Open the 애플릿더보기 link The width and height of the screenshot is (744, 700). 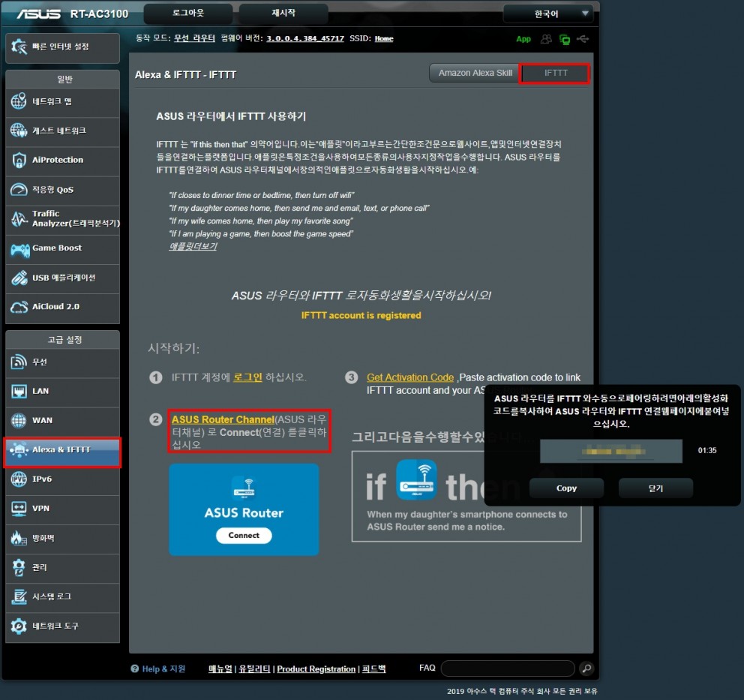(x=193, y=246)
